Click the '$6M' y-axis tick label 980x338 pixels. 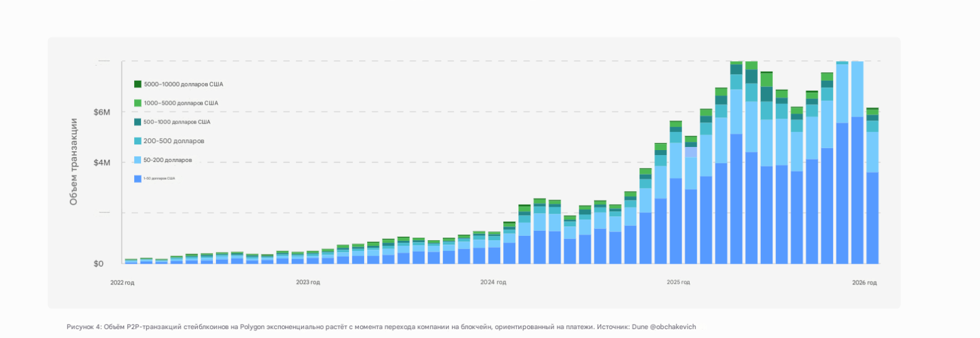pyautogui.click(x=102, y=112)
